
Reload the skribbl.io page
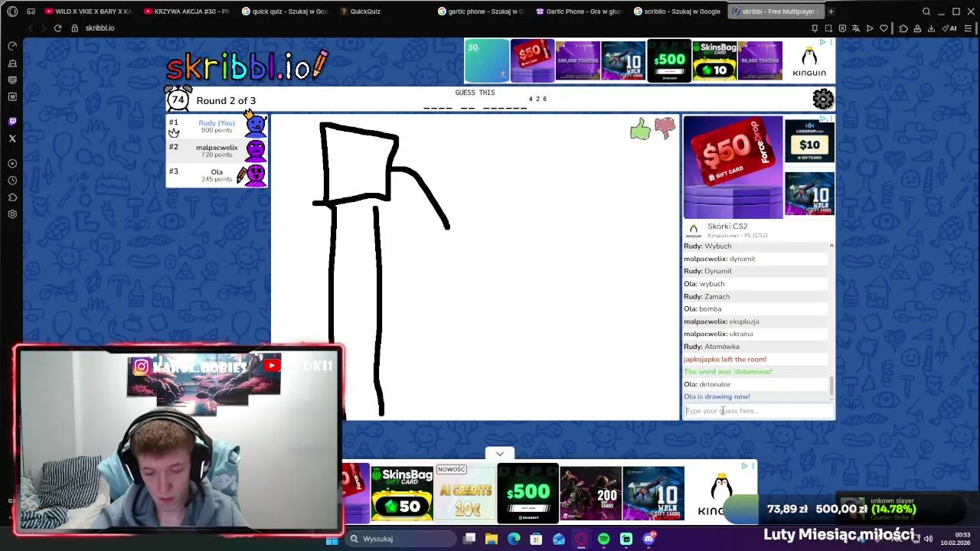pyautogui.click(x=57, y=28)
